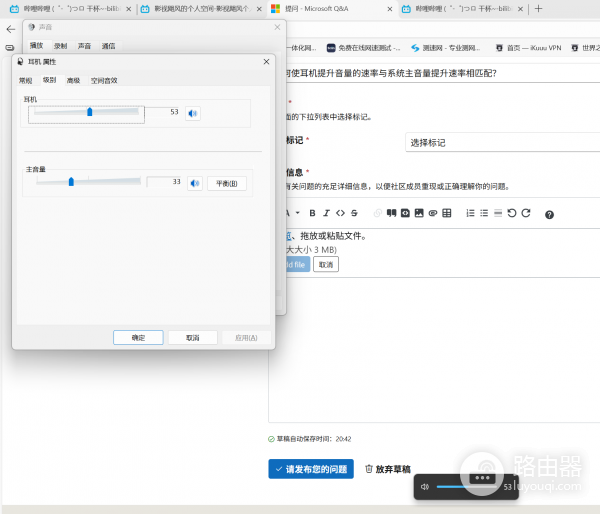This screenshot has height=514, width=600.
Task: Attach a file with the paperclip icon
Action: click(433, 213)
